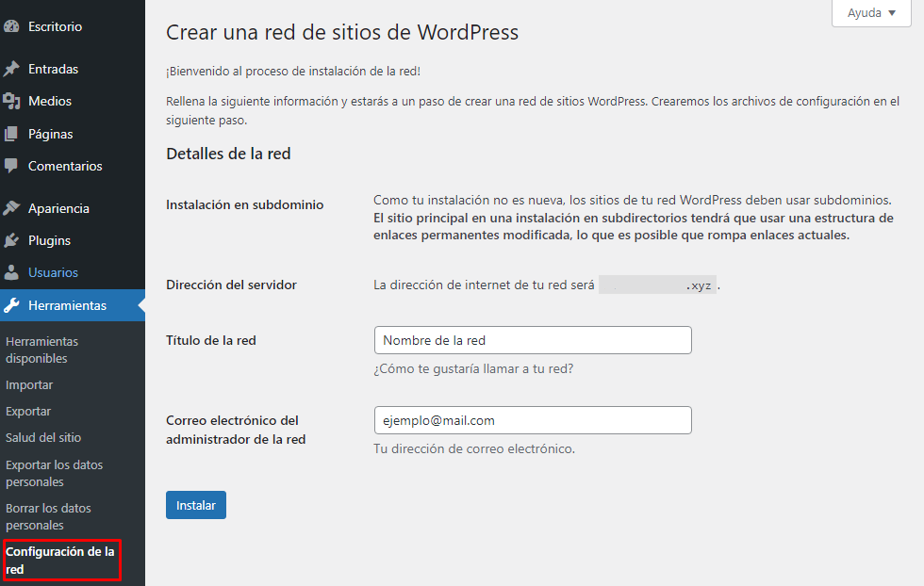The image size is (924, 586).
Task: Click the Título de la red field
Action: 533,340
